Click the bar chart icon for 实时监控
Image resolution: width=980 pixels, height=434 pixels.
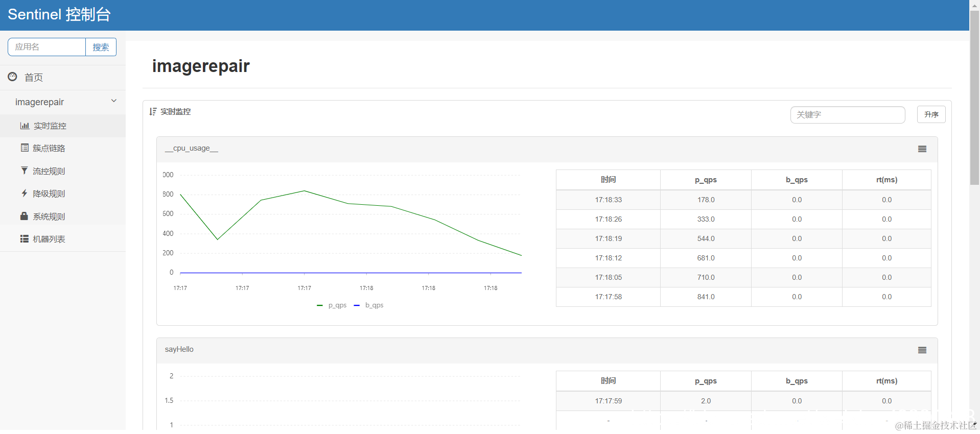click(25, 126)
